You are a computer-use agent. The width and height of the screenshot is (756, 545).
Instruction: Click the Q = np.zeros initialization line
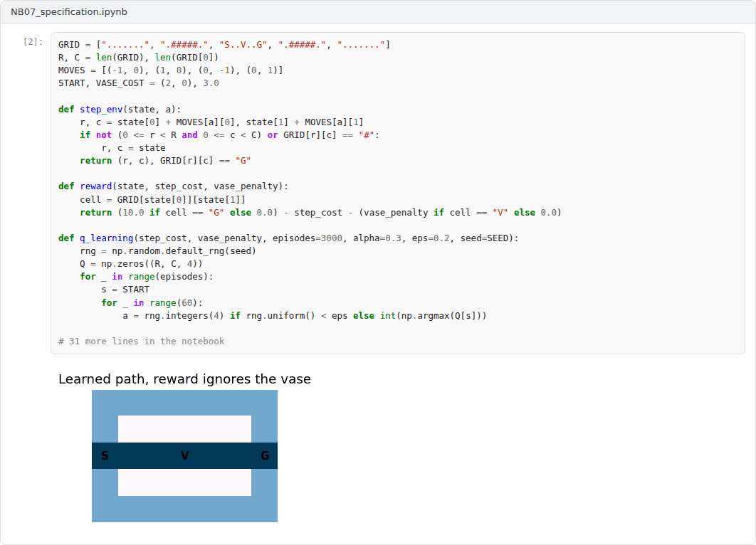[141, 263]
